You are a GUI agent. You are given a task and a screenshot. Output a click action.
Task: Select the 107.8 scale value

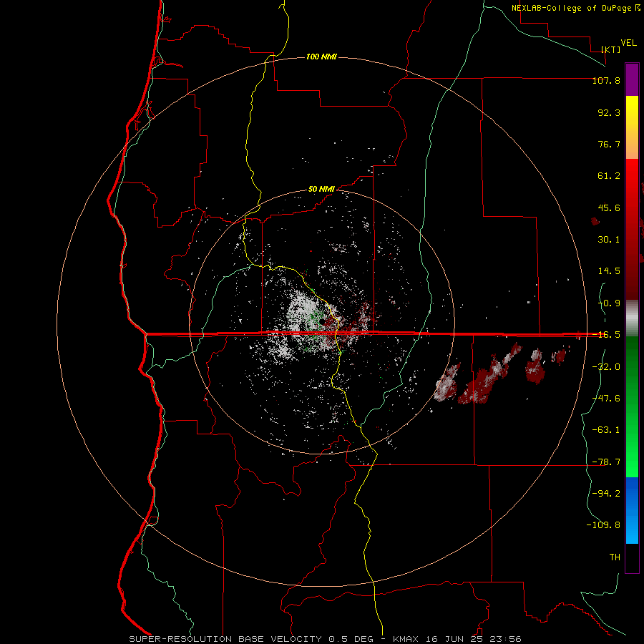tap(606, 80)
